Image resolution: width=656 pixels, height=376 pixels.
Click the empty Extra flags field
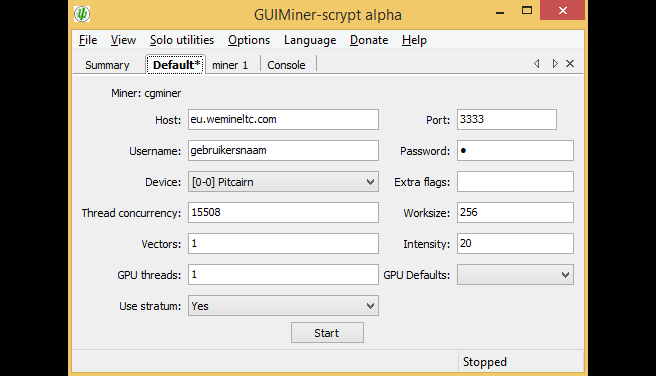[x=515, y=182]
